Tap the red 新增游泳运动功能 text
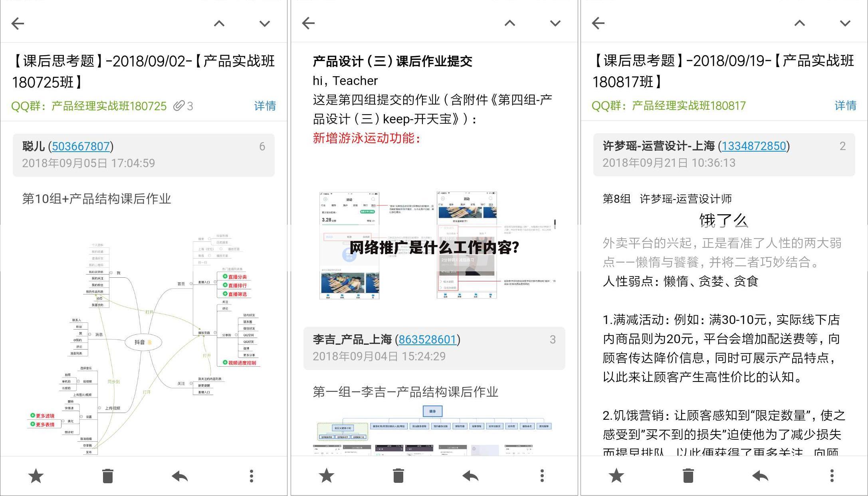The width and height of the screenshot is (868, 496). click(x=367, y=138)
